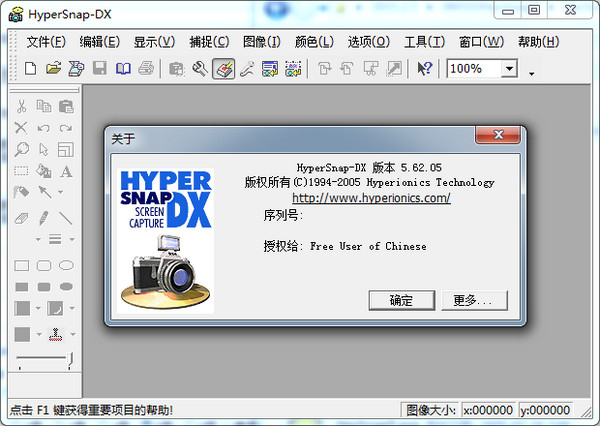Open the 图像(I) image menu
600x426 pixels.
pos(262,42)
